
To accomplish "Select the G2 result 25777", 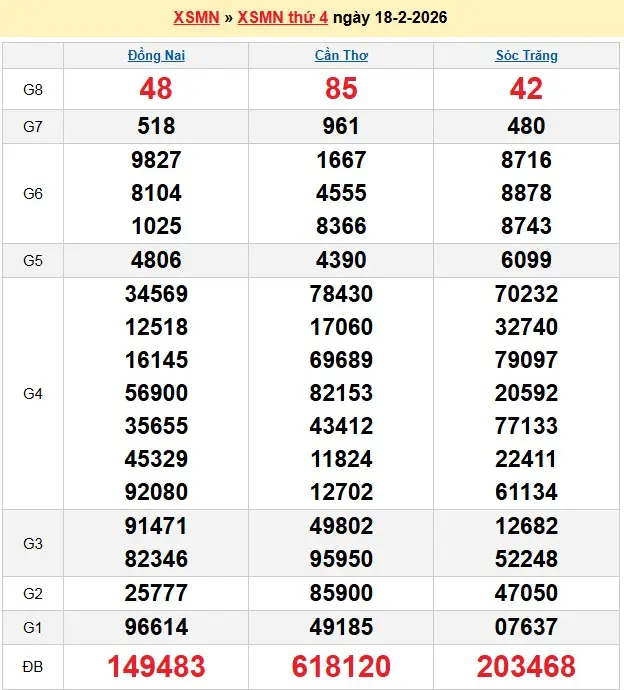I will (156, 593).
